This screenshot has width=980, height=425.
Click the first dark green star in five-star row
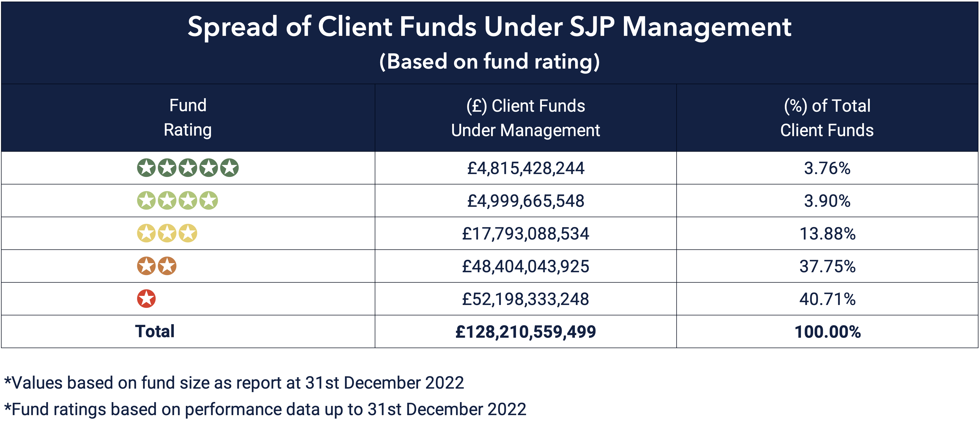(x=146, y=168)
